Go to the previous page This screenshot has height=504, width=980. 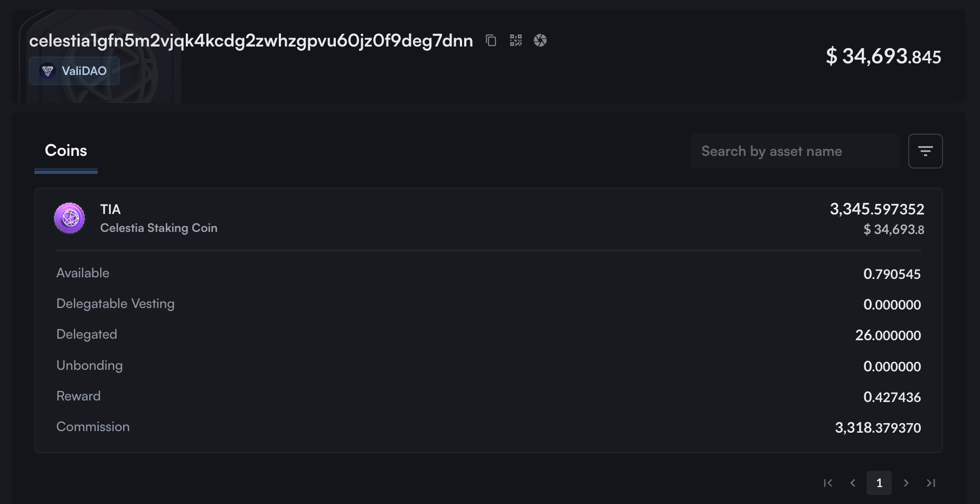point(853,483)
